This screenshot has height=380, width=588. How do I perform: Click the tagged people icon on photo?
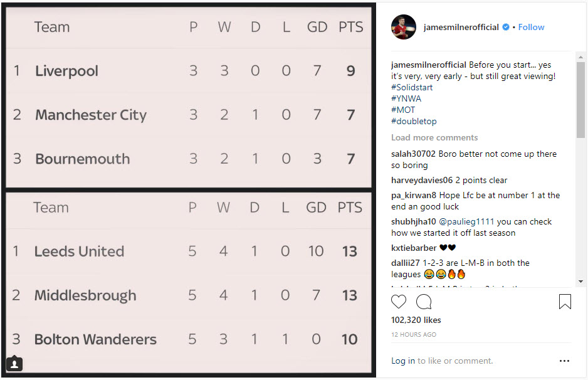[14, 364]
